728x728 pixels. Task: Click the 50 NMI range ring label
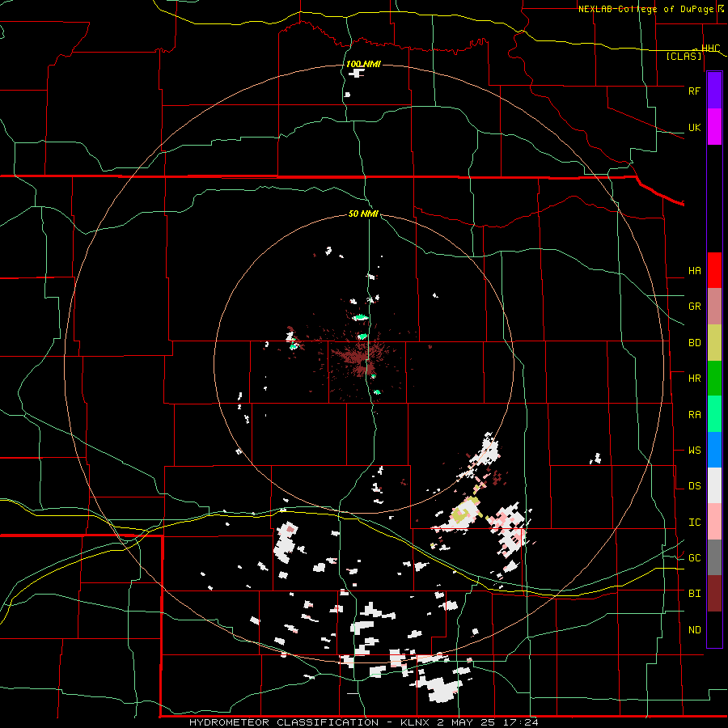(x=363, y=214)
